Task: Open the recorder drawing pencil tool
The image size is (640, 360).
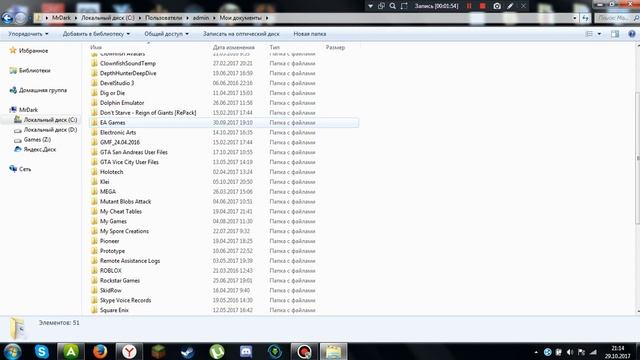Action: [x=510, y=6]
